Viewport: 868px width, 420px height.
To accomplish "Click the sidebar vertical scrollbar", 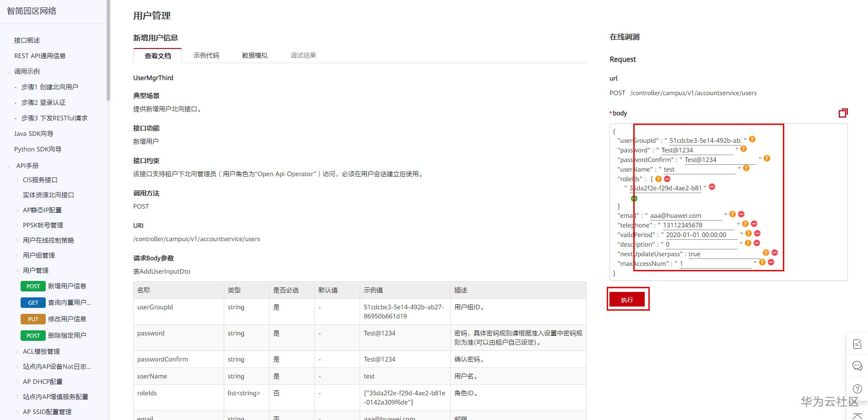I will 108,49.
